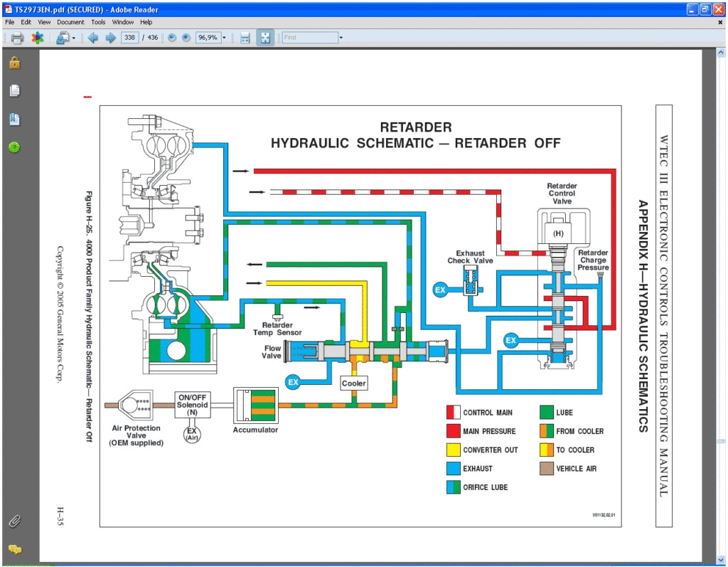Screen dimensions: 728x567
Task: Click the Previous View back arrow
Action: pyautogui.click(x=93, y=37)
